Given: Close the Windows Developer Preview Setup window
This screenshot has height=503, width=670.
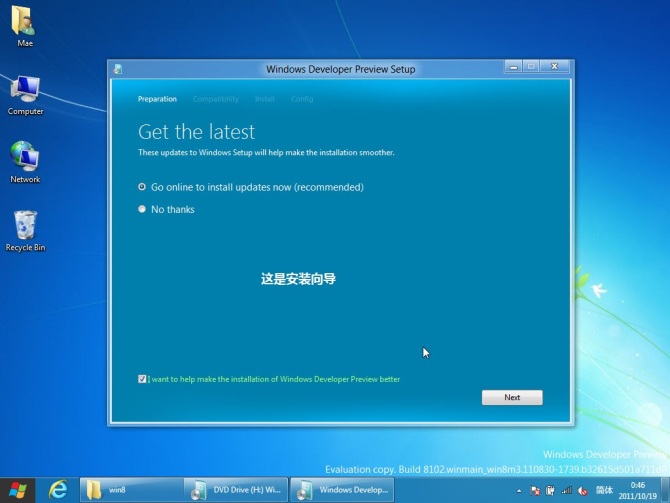Looking at the screenshot, I should [555, 67].
